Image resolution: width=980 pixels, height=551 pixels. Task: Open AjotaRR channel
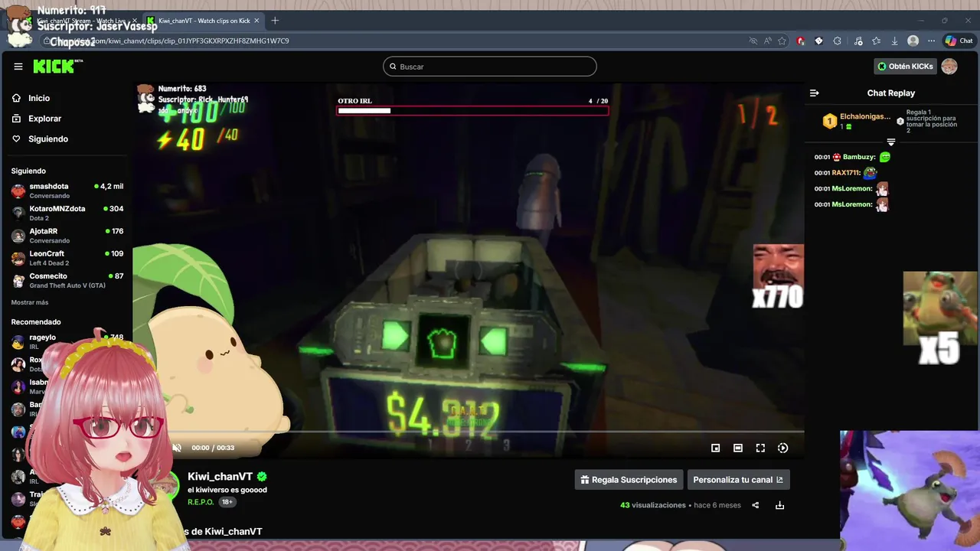(67, 236)
